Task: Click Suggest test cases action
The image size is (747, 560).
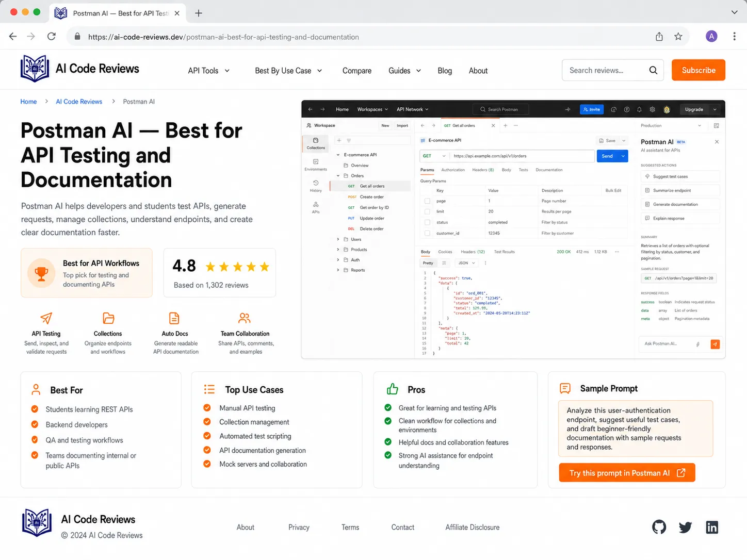Action: click(679, 176)
